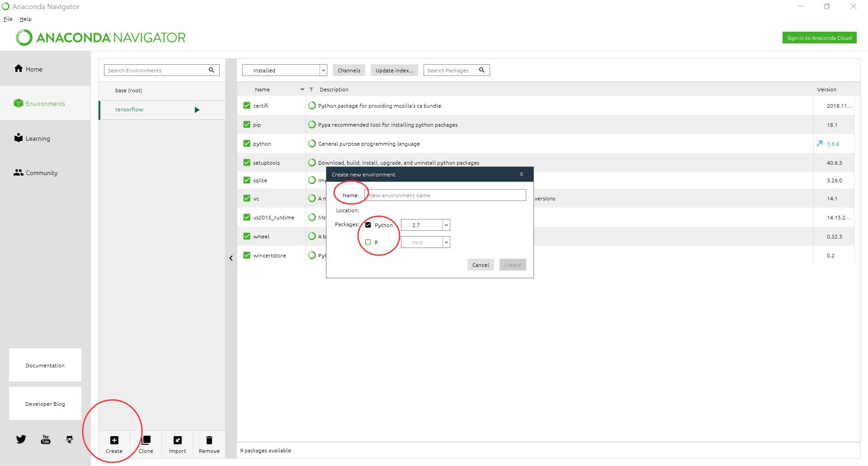Click the pip package status circle

pos(312,124)
